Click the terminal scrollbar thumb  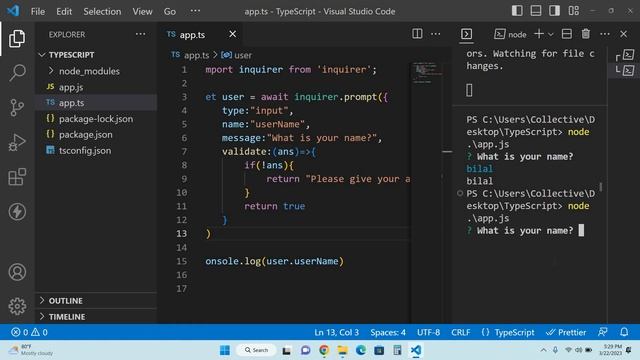pyautogui.click(x=601, y=187)
